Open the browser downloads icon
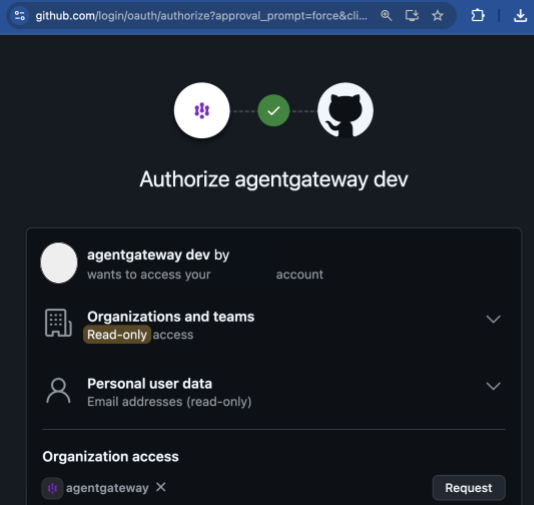 click(520, 16)
